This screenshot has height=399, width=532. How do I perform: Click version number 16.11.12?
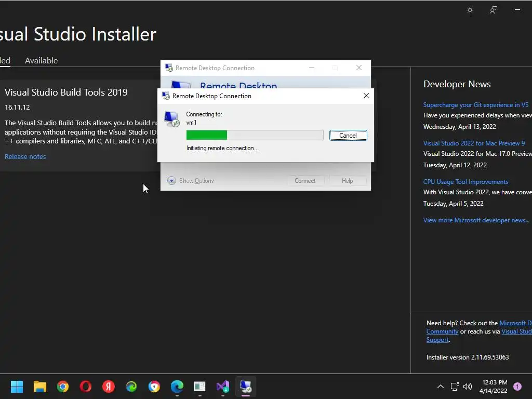tap(17, 107)
